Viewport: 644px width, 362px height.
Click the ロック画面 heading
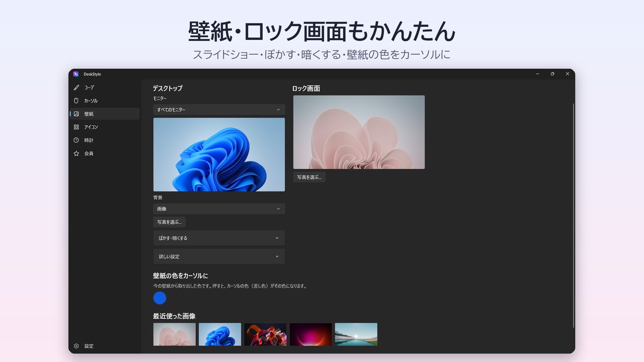coord(306,88)
